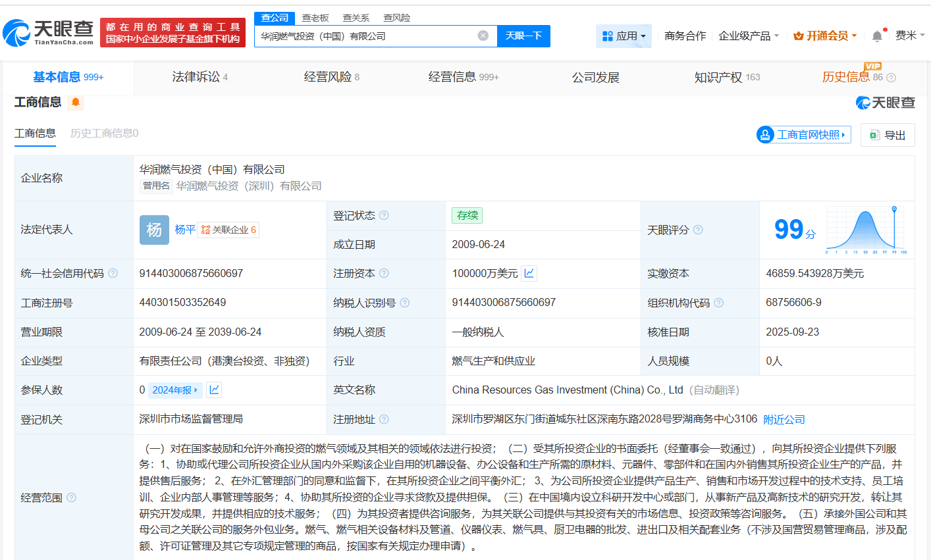The image size is (931, 560).
Task: Click the alert bell beside 工商信息
Action: tap(75, 103)
